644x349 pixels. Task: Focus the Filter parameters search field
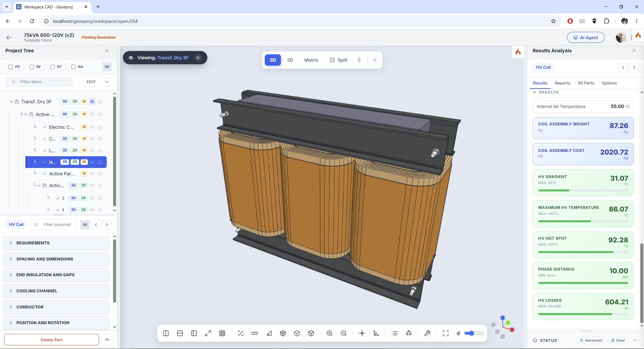click(54, 225)
